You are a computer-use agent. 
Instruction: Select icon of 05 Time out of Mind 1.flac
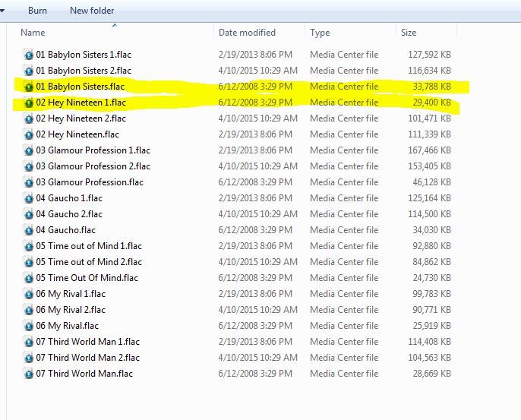coord(29,246)
